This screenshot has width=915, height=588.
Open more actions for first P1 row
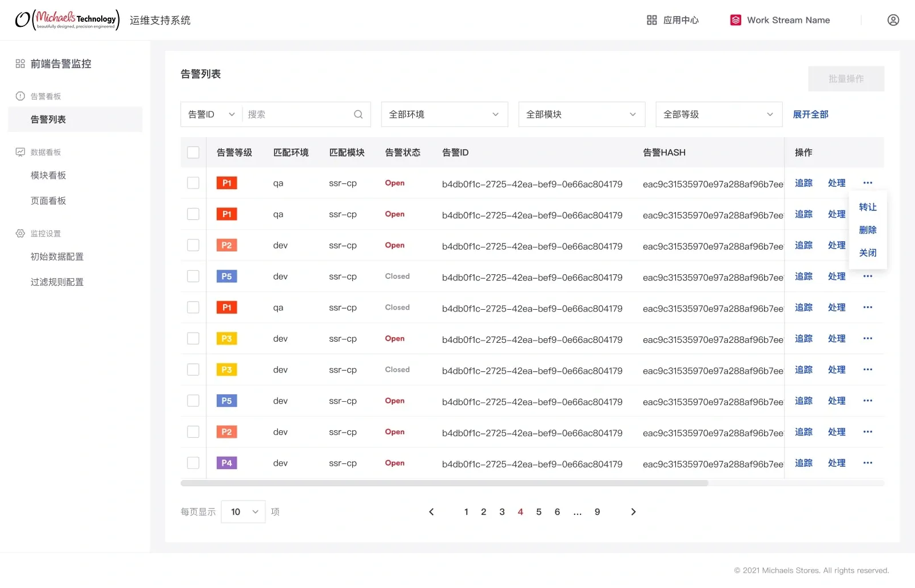click(868, 183)
